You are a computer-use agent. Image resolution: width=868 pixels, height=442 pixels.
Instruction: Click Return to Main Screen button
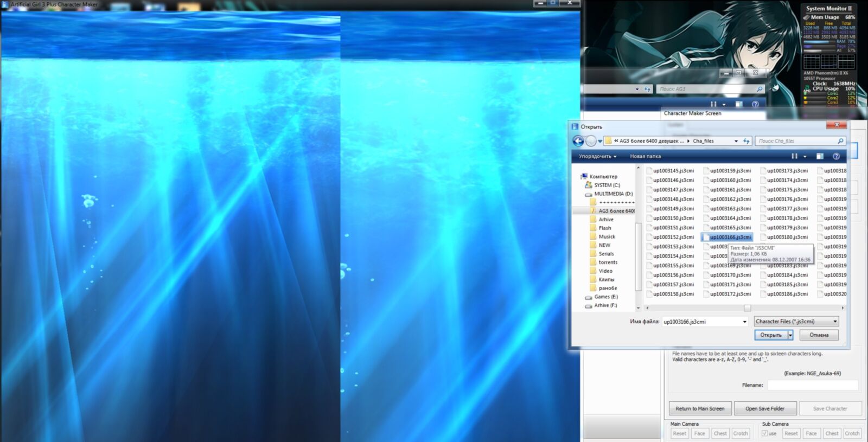coord(700,408)
